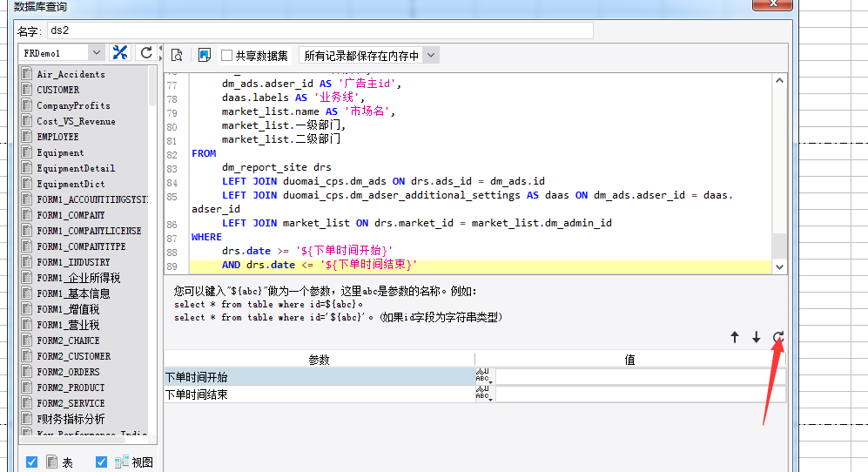Select Cost_VS_Revenue table

click(76, 121)
